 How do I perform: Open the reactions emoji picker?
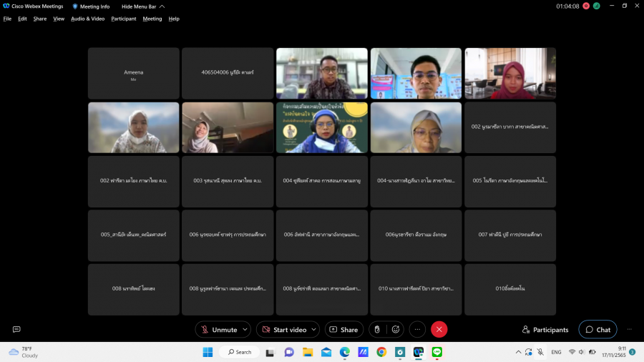[x=396, y=329]
